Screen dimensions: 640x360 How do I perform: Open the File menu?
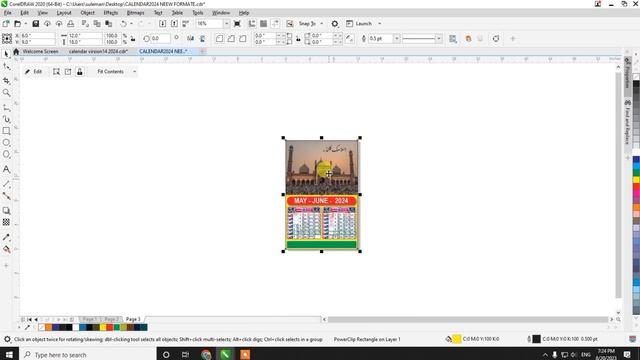click(7, 13)
